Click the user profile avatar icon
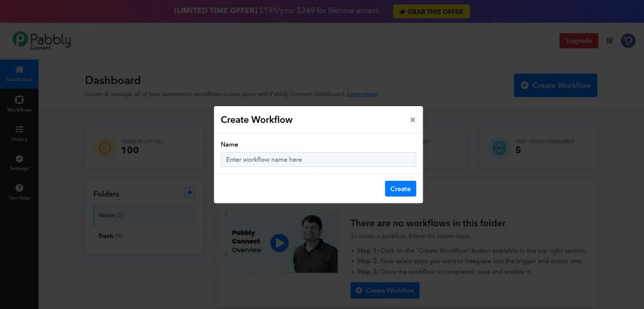This screenshot has width=644, height=309. [x=628, y=41]
